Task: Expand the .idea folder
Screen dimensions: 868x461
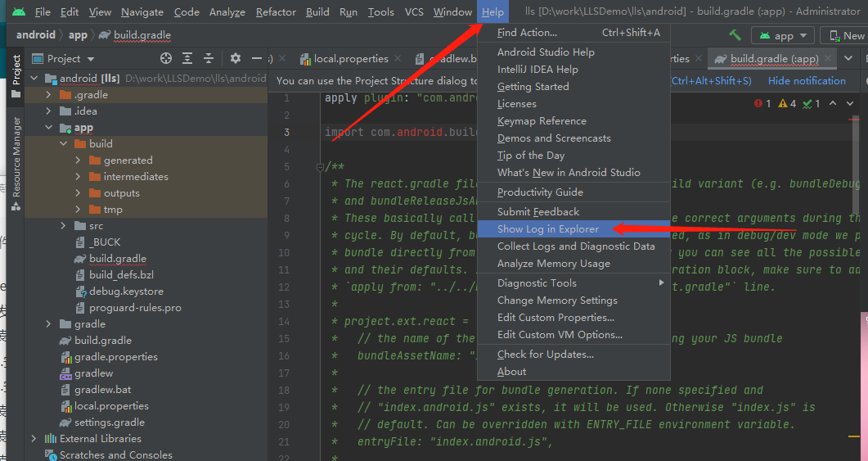Action: click(x=49, y=111)
